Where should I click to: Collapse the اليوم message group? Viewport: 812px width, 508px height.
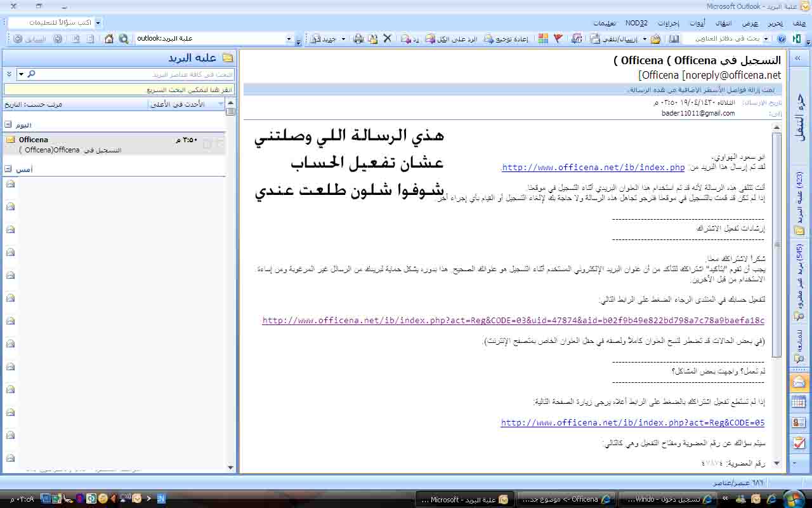click(8, 125)
